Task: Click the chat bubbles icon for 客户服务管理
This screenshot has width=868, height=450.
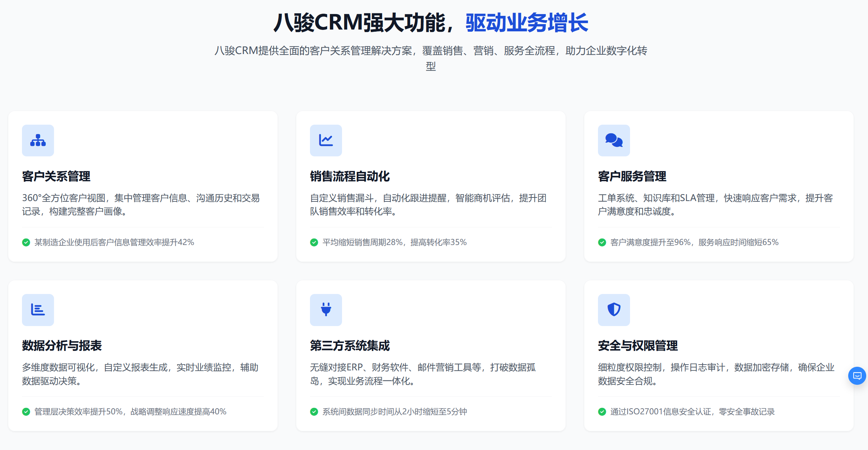Action: pos(614,141)
